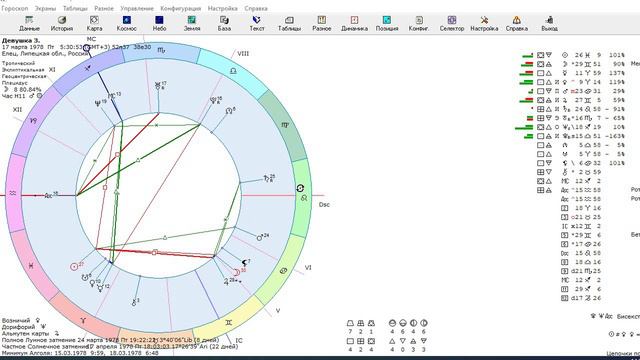640x360 pixels.
Task: Click the Настройка tools toolbar icon
Action: pos(484,24)
